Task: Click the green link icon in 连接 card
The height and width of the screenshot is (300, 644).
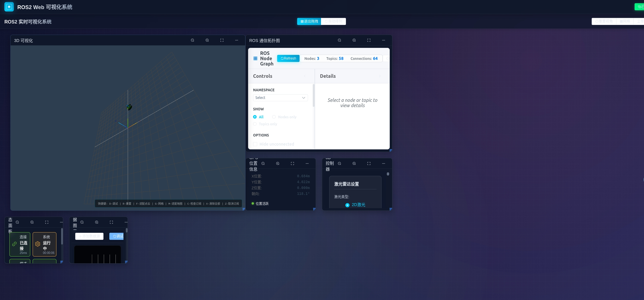Action: point(14,244)
